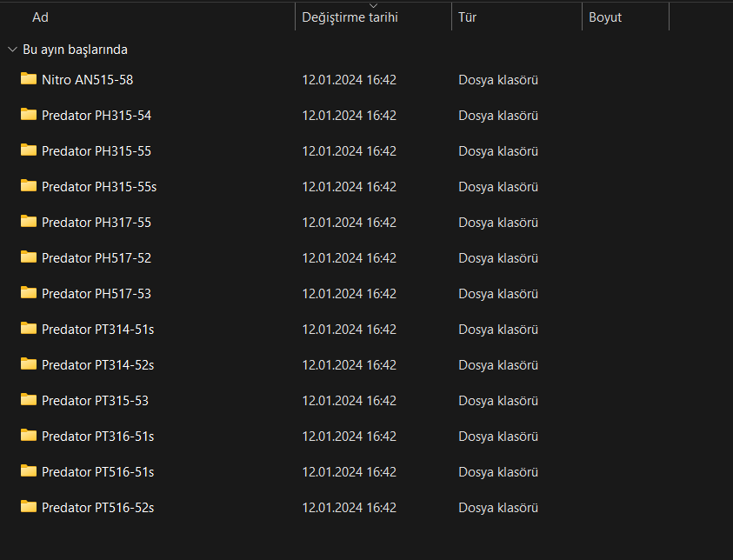Click the 'Predator PT516-52s' folder name
Image resolution: width=733 pixels, height=560 pixels.
coord(97,508)
